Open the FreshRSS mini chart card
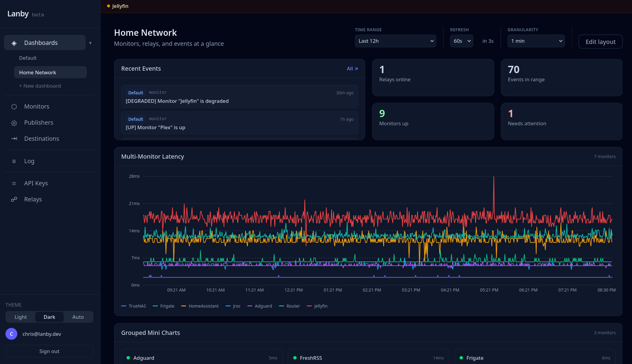Screen dimensions: 632x364 click(x=368, y=357)
